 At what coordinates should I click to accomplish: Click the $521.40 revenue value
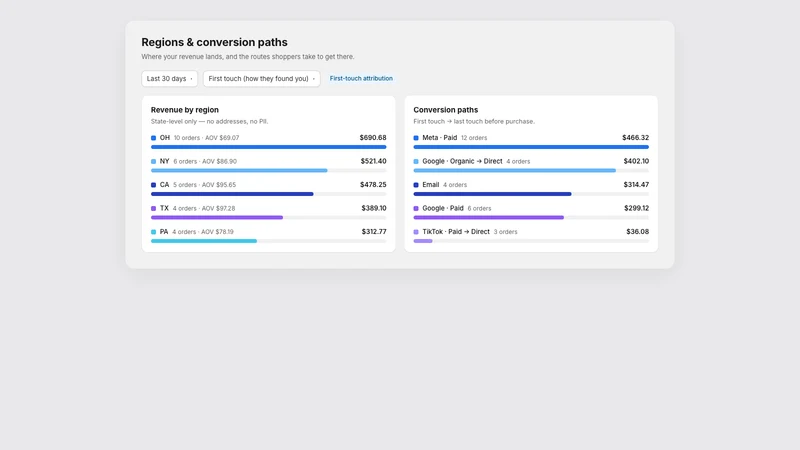tap(373, 161)
